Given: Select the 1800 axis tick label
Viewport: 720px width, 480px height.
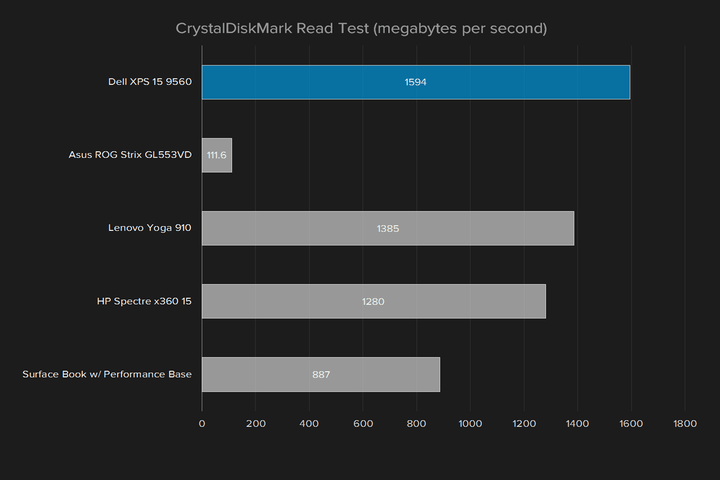Looking at the screenshot, I should [x=685, y=424].
